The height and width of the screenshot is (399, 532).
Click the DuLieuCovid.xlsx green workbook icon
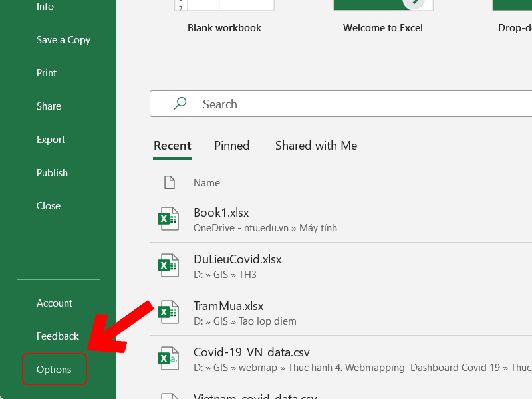pyautogui.click(x=168, y=265)
